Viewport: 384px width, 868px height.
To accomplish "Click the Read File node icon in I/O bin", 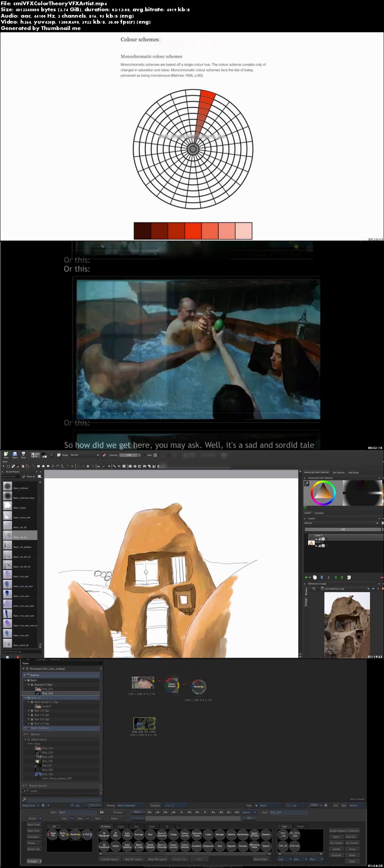I will coord(52,834).
